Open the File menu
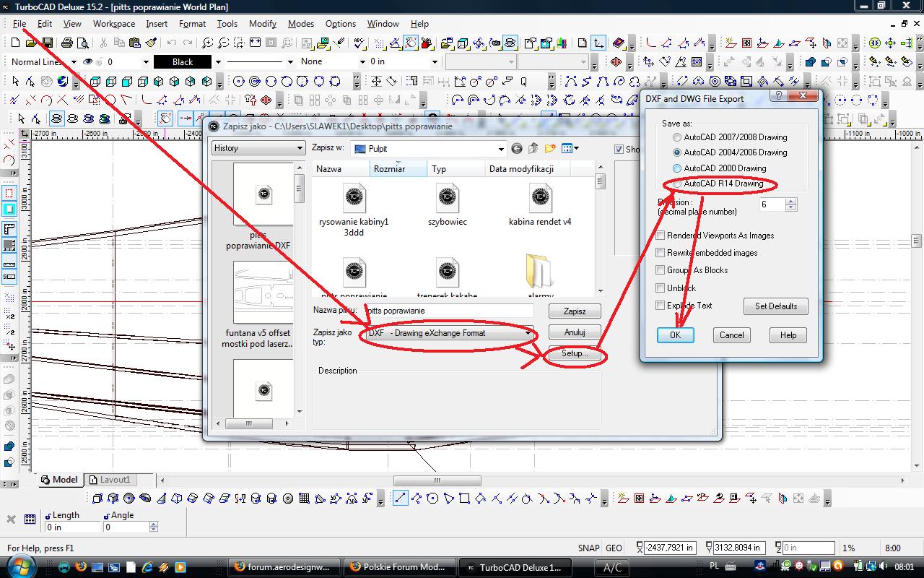 tap(19, 23)
